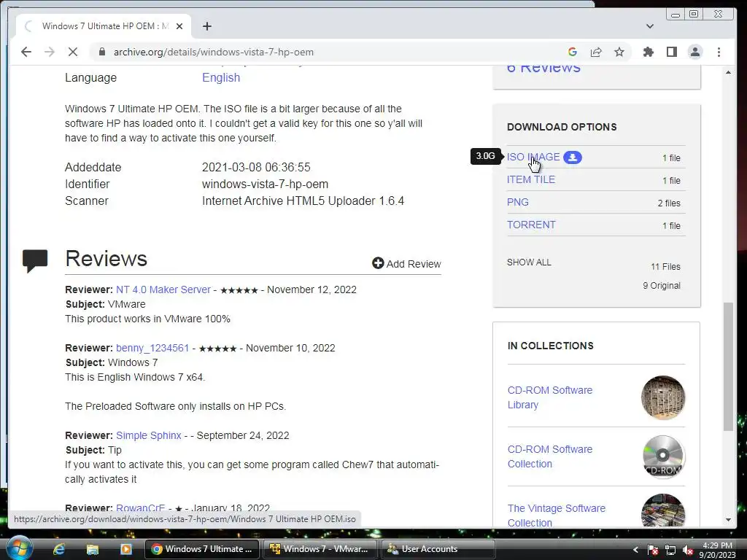Open Windows Explorer folder in taskbar

92,549
